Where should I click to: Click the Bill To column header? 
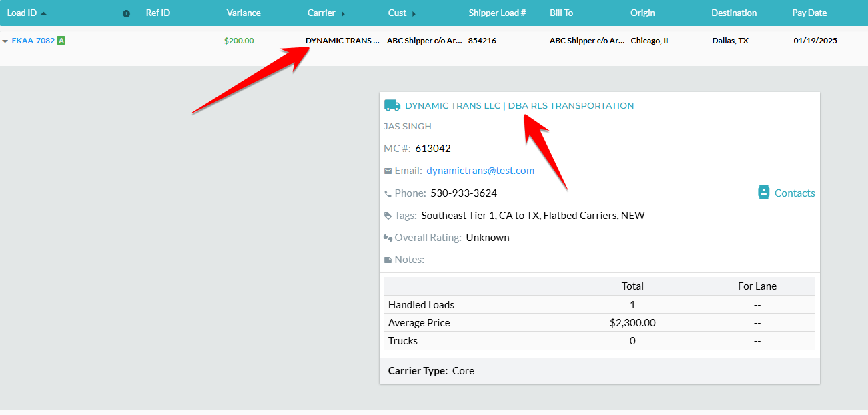[561, 13]
